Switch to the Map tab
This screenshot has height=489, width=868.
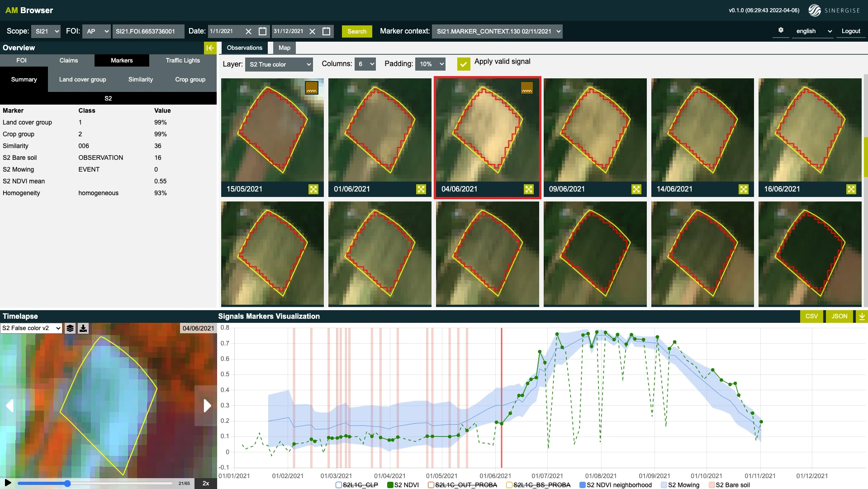(284, 48)
